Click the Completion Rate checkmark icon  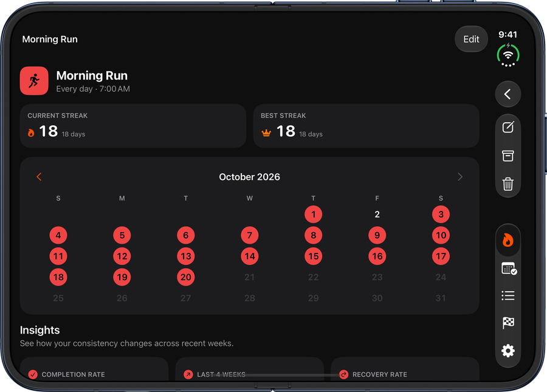33,374
